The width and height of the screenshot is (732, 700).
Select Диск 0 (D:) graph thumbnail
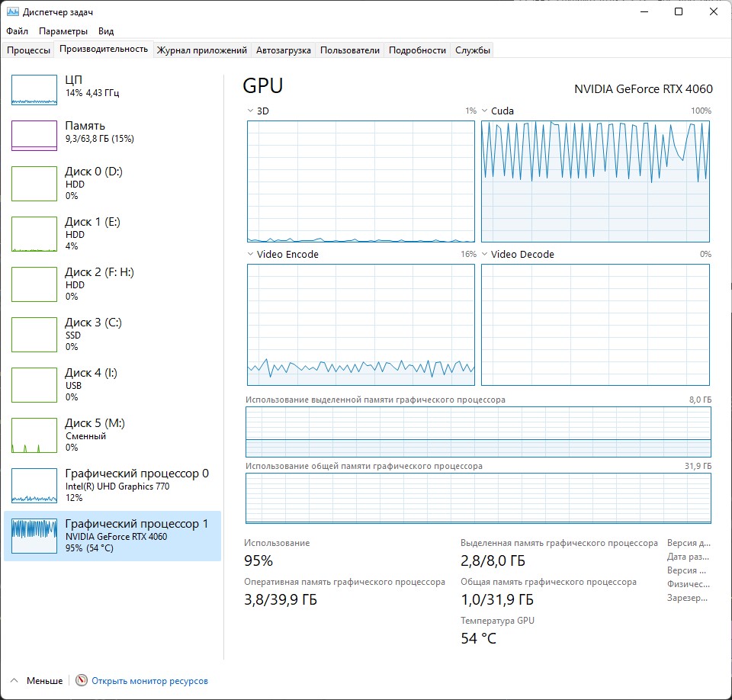coord(34,184)
